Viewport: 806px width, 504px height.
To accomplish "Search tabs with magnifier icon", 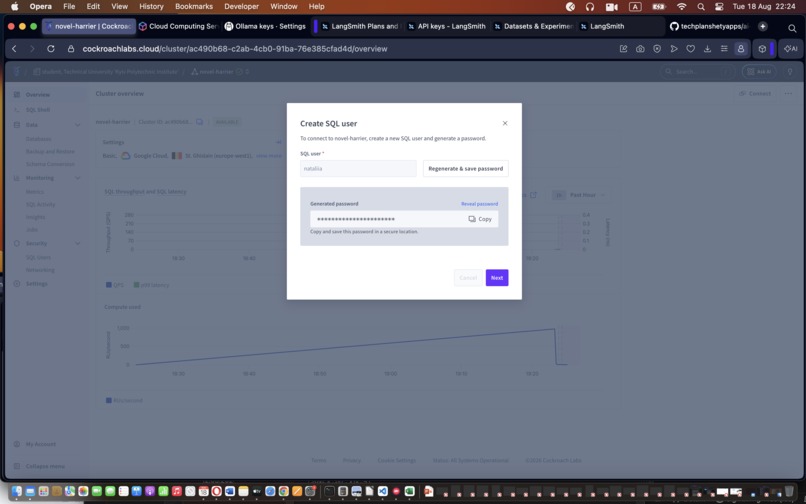I will coord(792,28).
